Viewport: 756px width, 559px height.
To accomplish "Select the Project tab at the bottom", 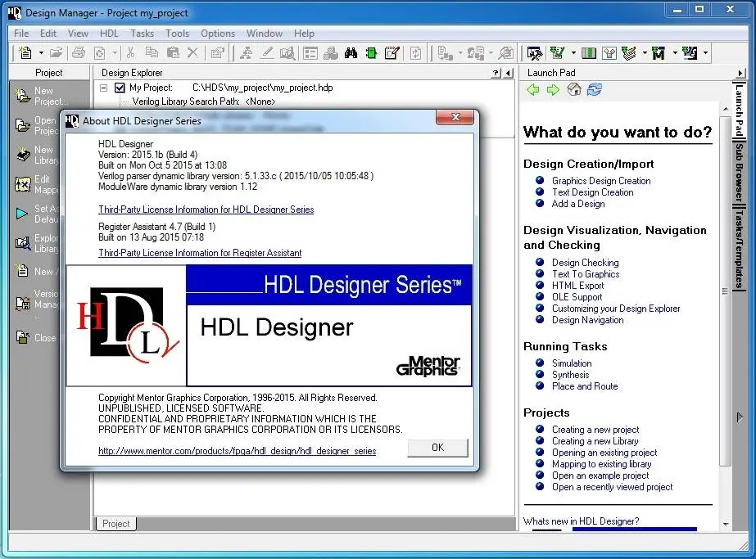I will [116, 523].
